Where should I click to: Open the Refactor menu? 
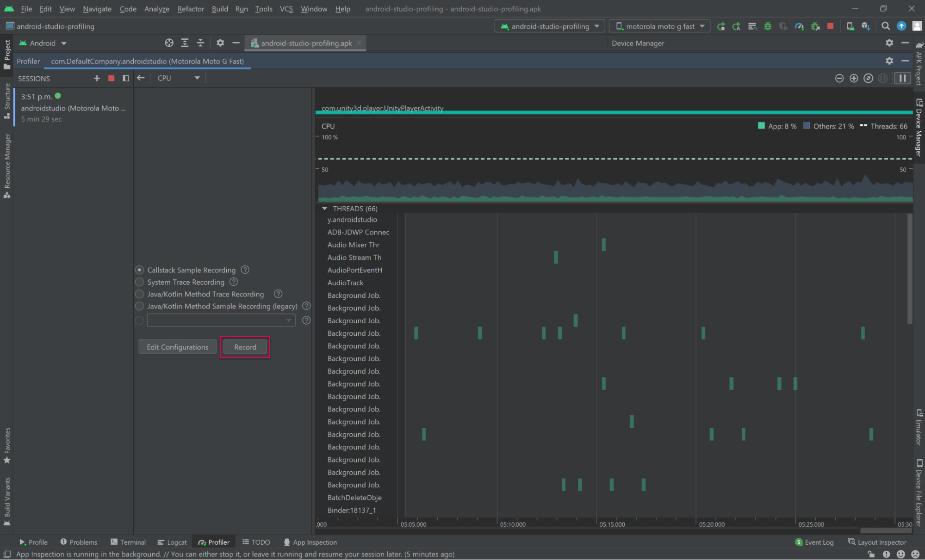(190, 9)
